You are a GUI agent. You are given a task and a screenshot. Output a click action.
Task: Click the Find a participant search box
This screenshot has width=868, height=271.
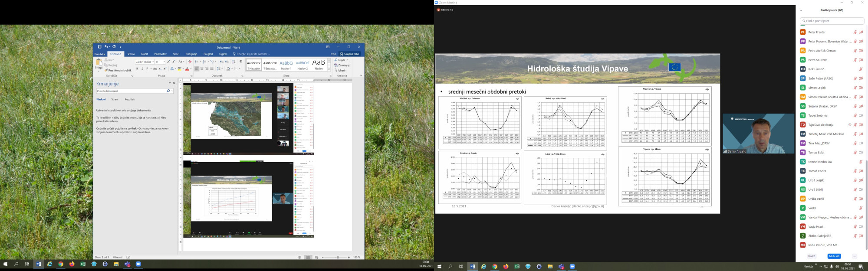coord(832,21)
